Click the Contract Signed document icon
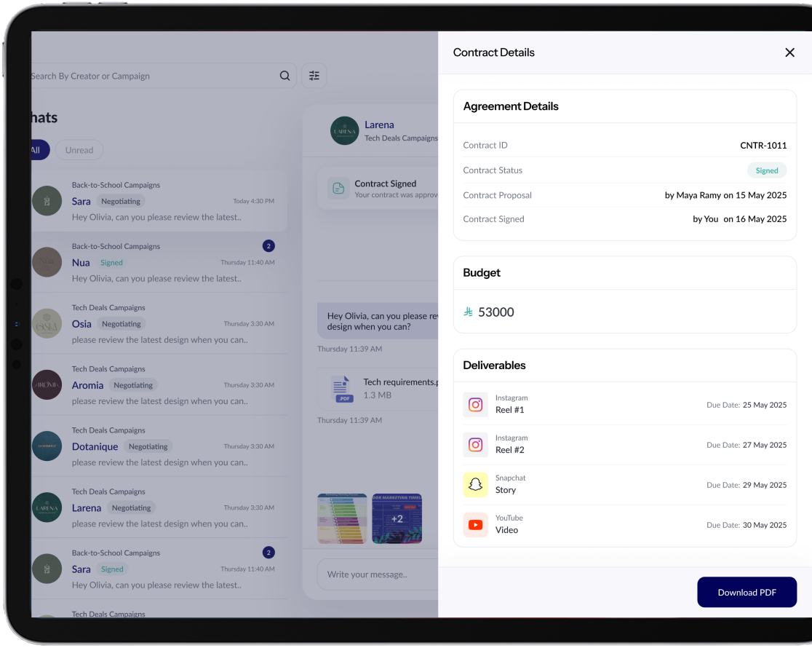Viewport: 812px width, 648px height. click(338, 189)
